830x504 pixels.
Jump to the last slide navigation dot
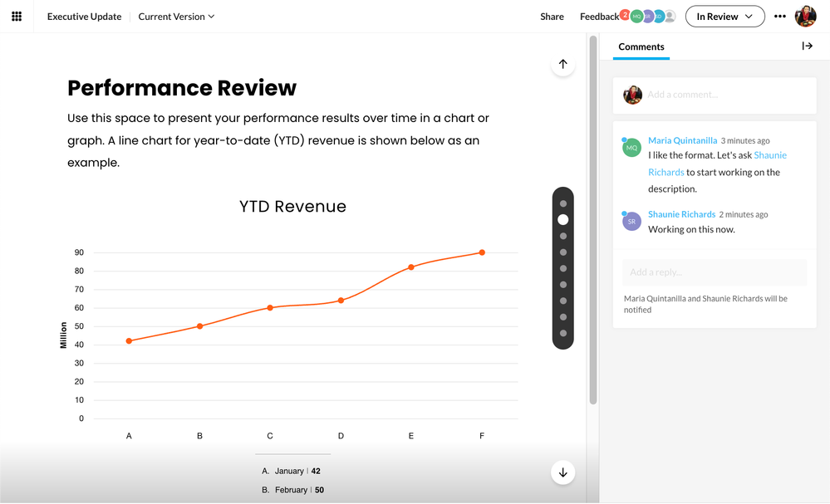click(562, 333)
